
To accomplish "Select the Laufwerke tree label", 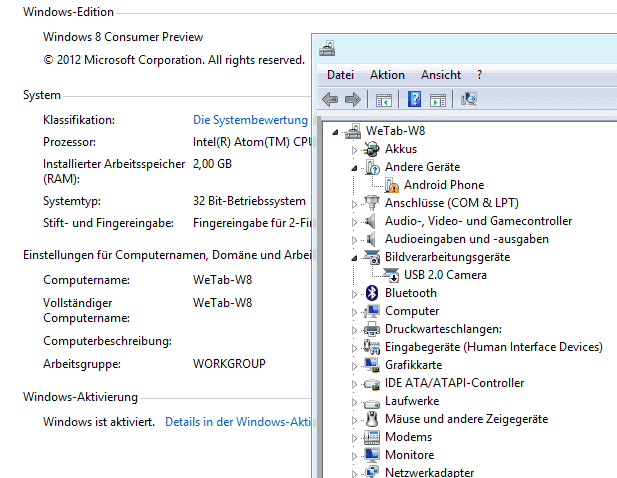I will (412, 401).
